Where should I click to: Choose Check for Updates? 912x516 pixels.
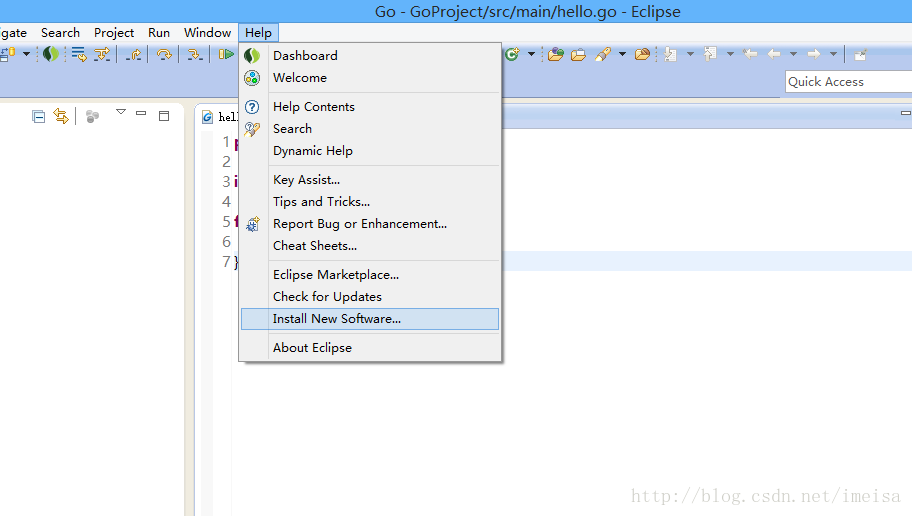pyautogui.click(x=370, y=297)
